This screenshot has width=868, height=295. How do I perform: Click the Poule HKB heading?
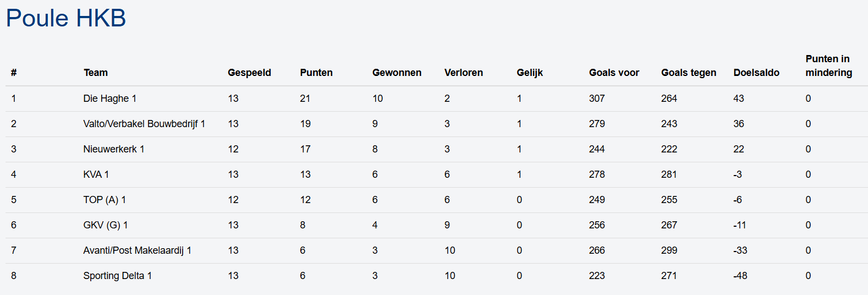tap(66, 18)
